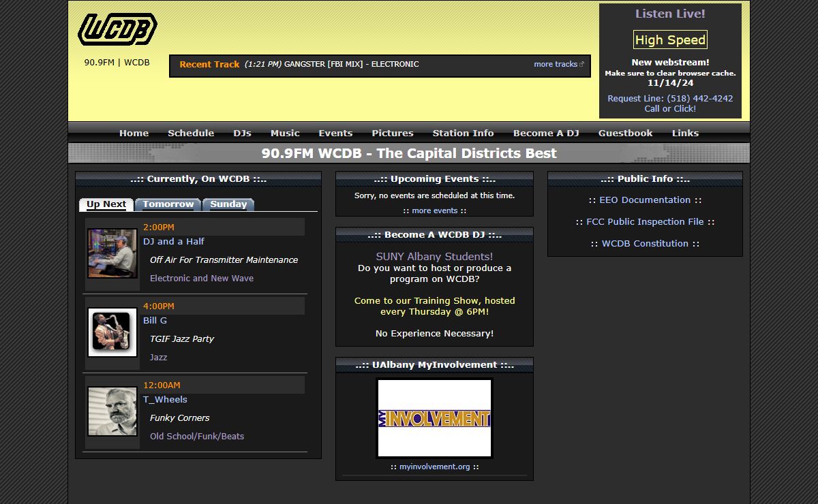Open the DJs menu item

242,133
